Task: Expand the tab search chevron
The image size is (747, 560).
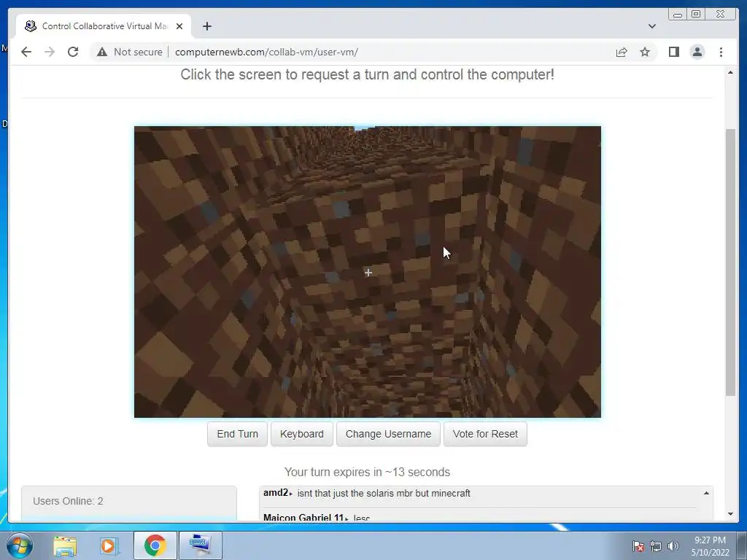Action: pyautogui.click(x=651, y=26)
